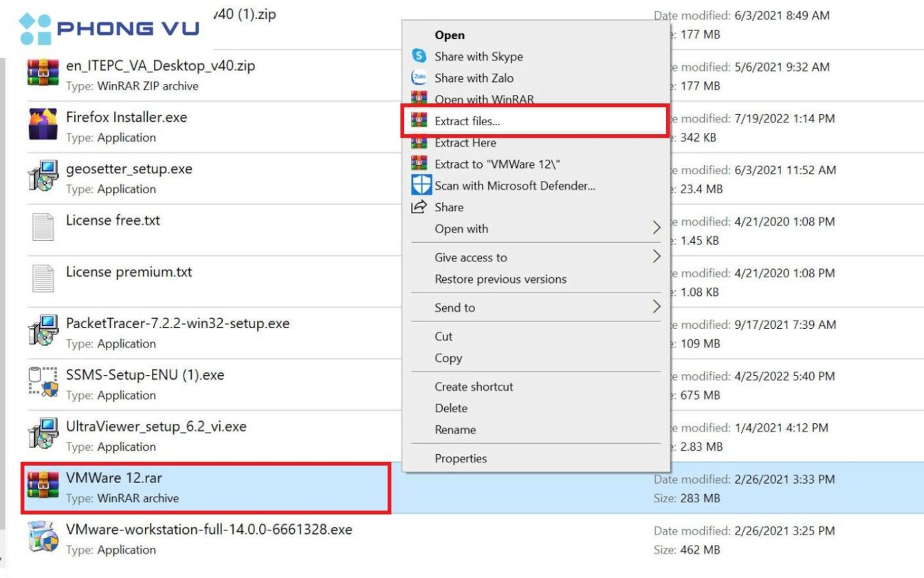Click the Microsoft Defender shield icon
This screenshot has height=578, width=924.
click(x=420, y=185)
